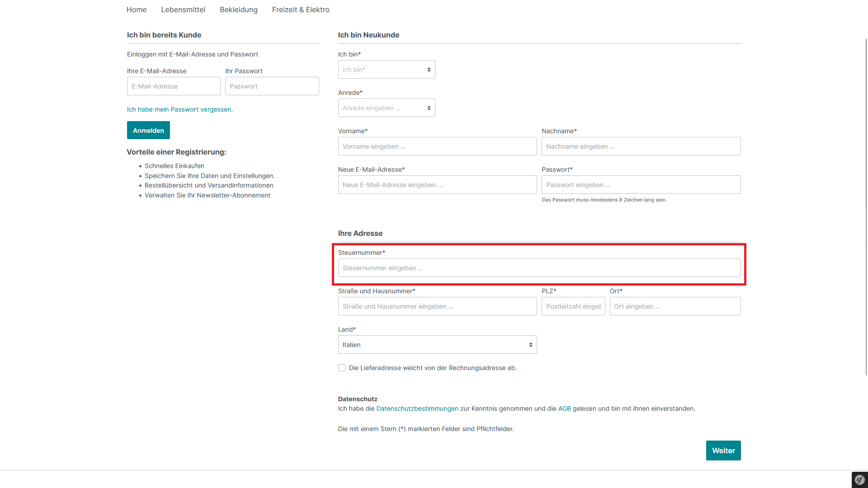868x488 pixels.
Task: Click the 'Vorteile einer Registrierung:' heading
Action: tap(176, 152)
